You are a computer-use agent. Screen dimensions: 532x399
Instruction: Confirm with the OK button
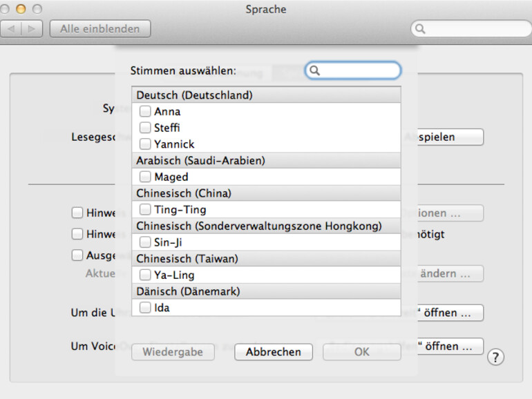coord(361,352)
